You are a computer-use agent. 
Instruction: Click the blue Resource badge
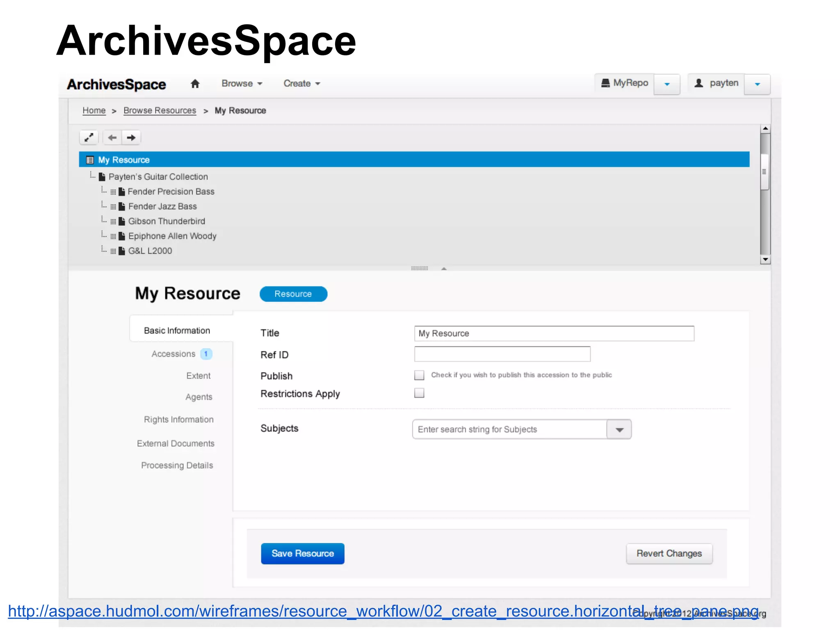293,294
